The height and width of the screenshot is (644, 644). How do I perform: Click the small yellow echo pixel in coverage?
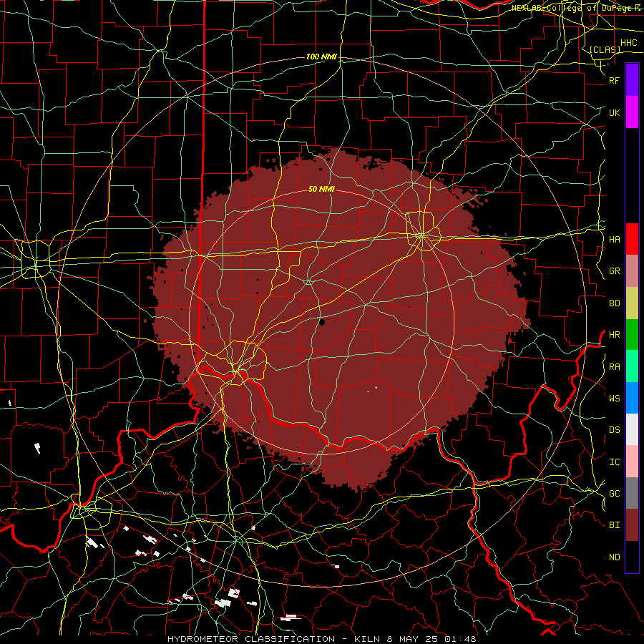coord(376,387)
